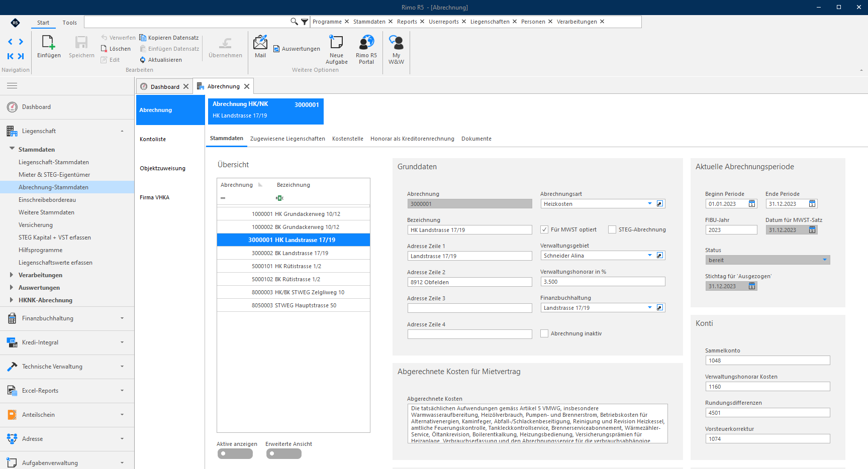The image size is (868, 469).
Task: Select row 5000101 HK Rütistrasse 1/2
Action: [294, 266]
